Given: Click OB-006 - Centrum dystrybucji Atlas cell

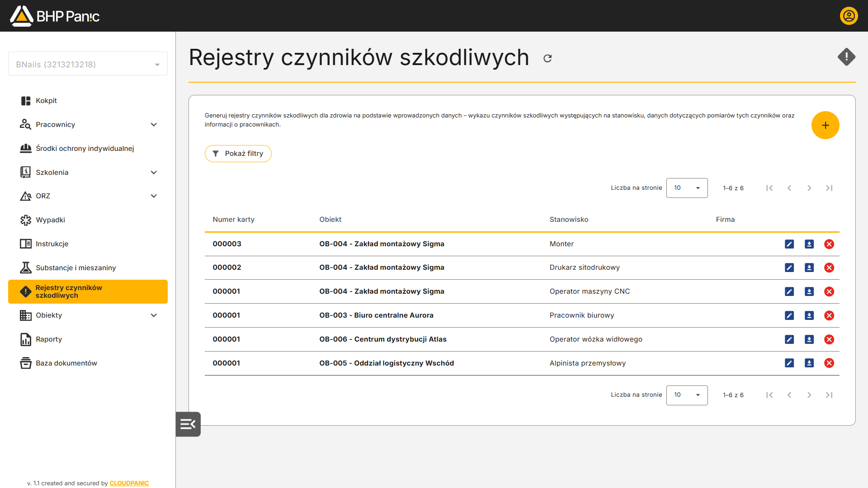Looking at the screenshot, I should (x=382, y=339).
